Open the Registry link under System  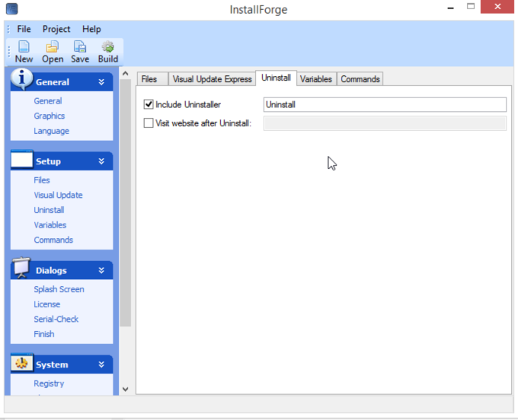(49, 383)
